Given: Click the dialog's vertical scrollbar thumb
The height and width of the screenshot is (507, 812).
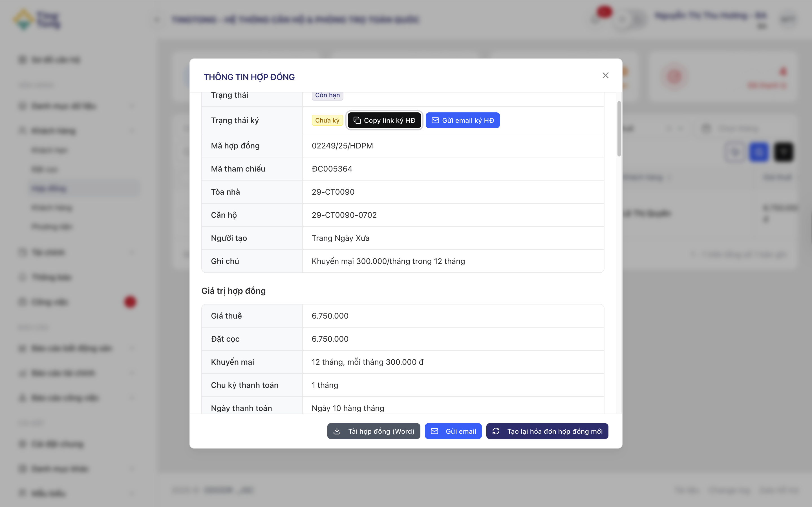Looking at the screenshot, I should 619,128.
